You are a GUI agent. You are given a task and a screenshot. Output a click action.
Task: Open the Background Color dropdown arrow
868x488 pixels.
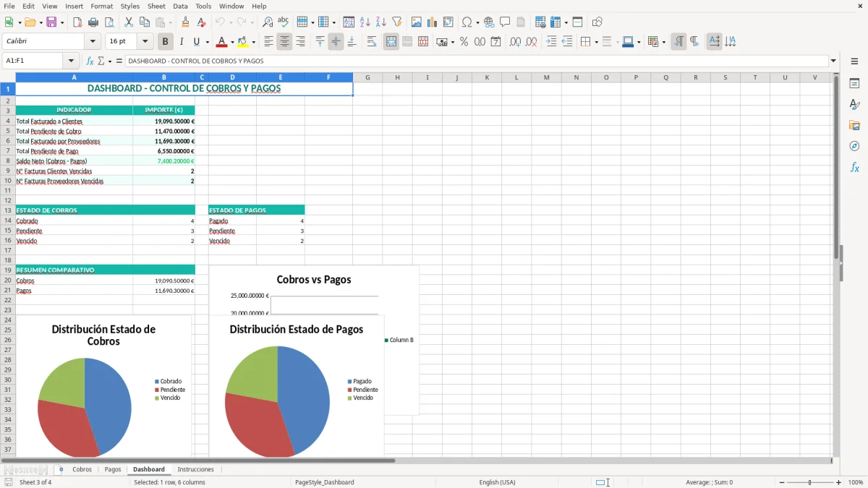253,42
